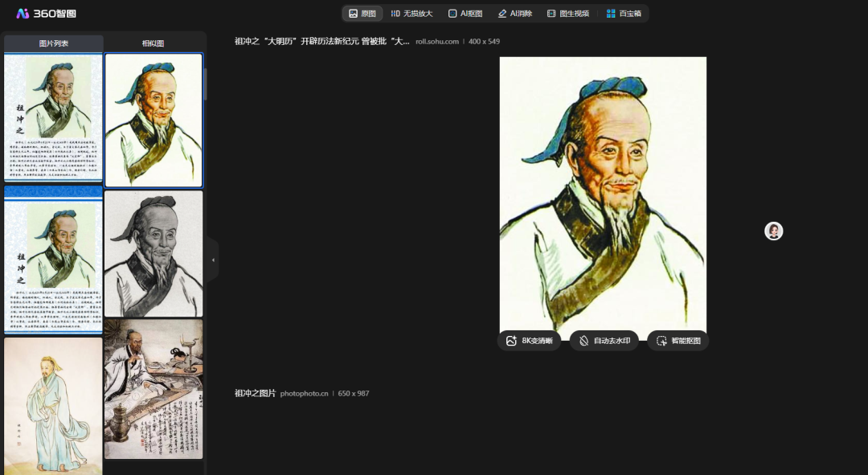
Task: Open the HD 无损放大 upscale tool
Action: pyautogui.click(x=411, y=14)
